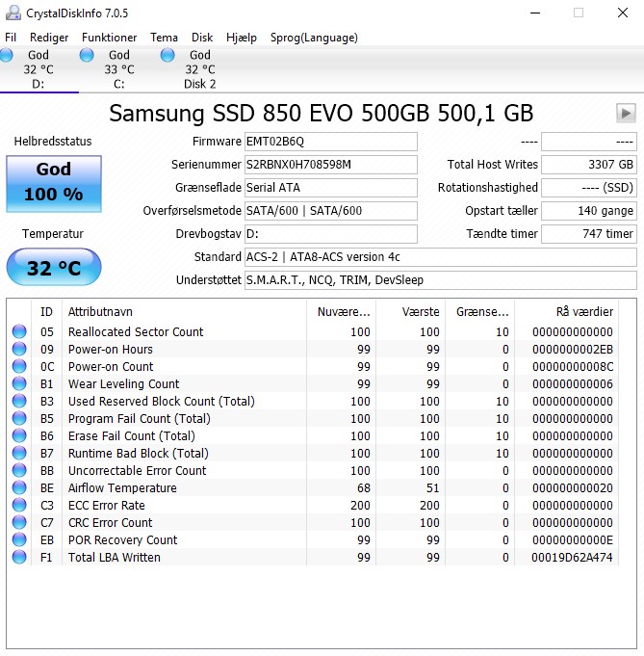Switch to the Disk 2 tab
644x656 pixels.
(x=200, y=69)
